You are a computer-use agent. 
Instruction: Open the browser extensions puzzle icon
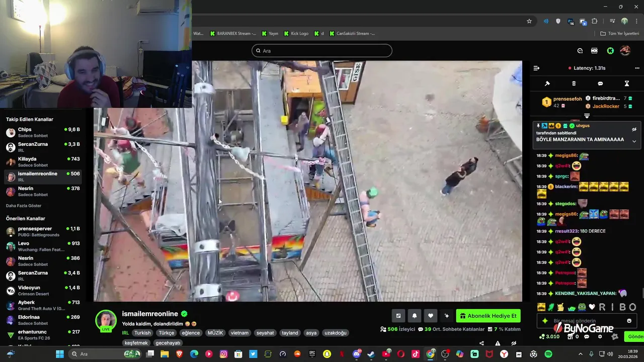coord(595,21)
